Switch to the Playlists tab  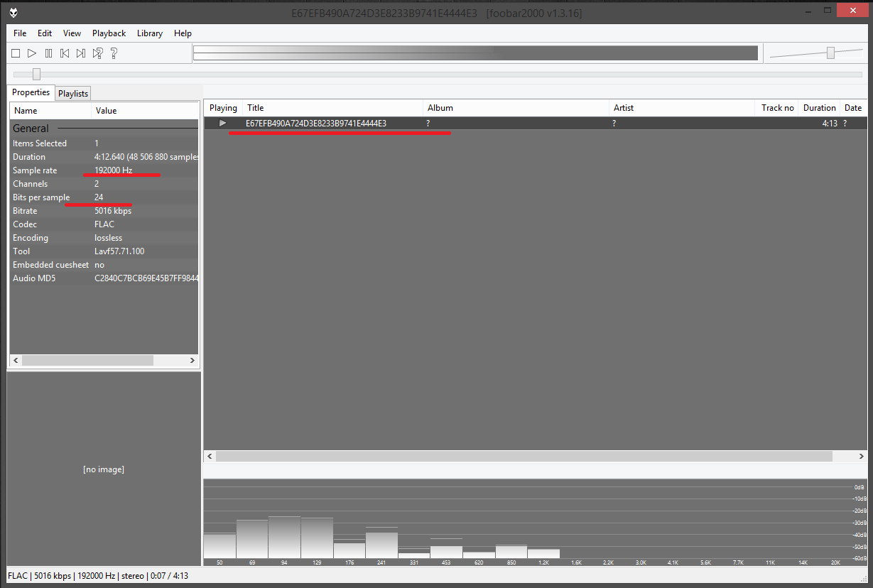tap(73, 94)
